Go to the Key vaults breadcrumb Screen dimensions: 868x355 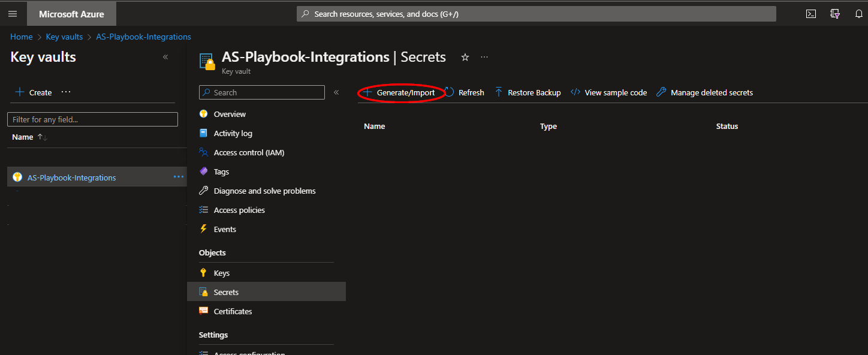(x=64, y=37)
